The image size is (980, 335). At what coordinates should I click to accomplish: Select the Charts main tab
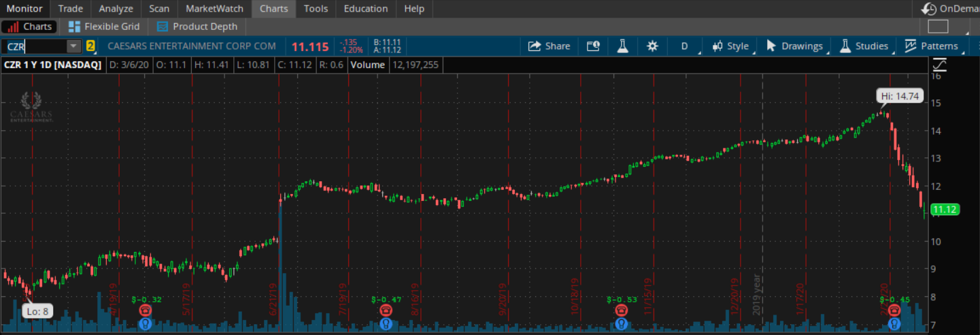(x=273, y=9)
